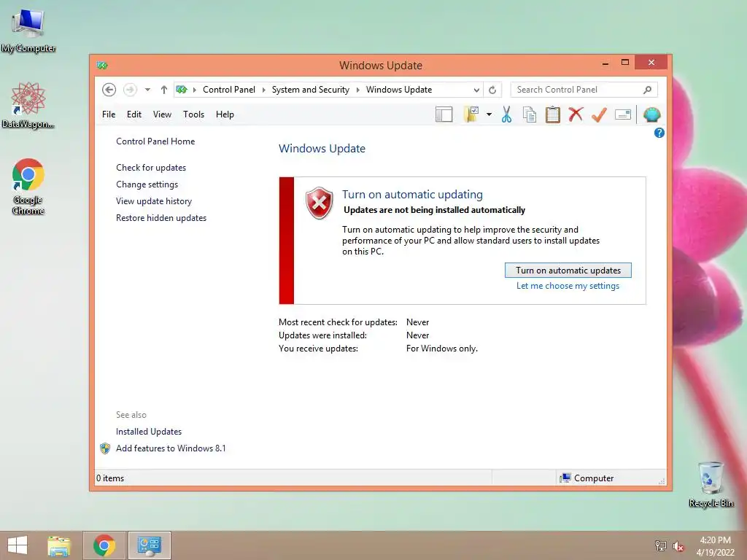Click the Windows Update title bar icon
This screenshot has height=560, width=747.
[x=102, y=65]
